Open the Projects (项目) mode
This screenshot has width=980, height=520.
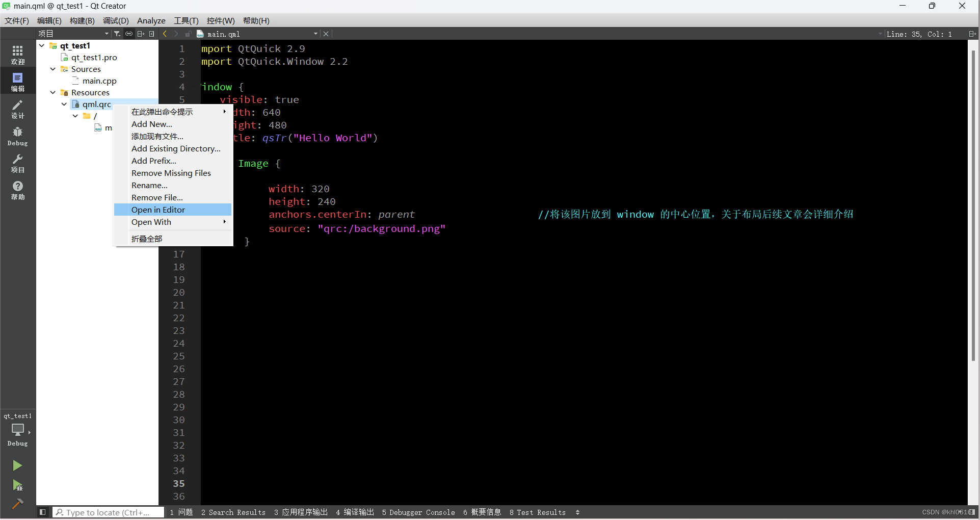pyautogui.click(x=17, y=163)
